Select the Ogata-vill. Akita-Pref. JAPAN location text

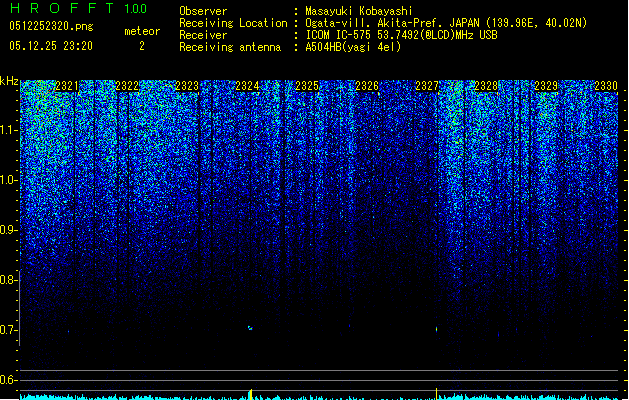pos(446,23)
